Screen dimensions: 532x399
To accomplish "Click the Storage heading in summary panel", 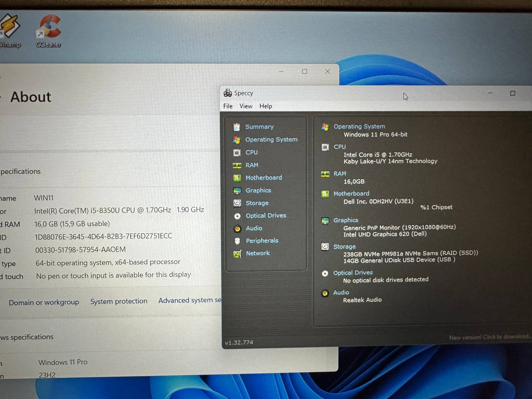I will 344,247.
